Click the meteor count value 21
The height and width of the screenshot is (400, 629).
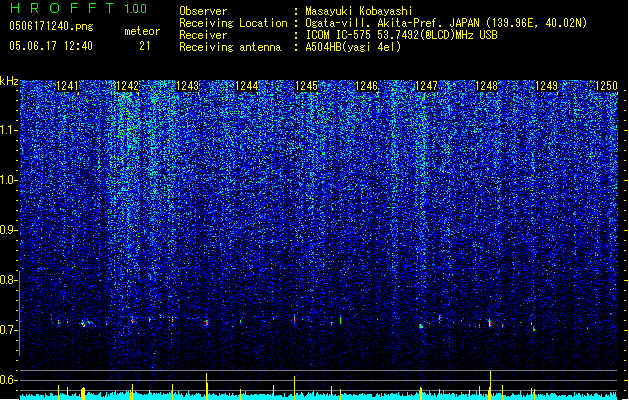coord(145,46)
